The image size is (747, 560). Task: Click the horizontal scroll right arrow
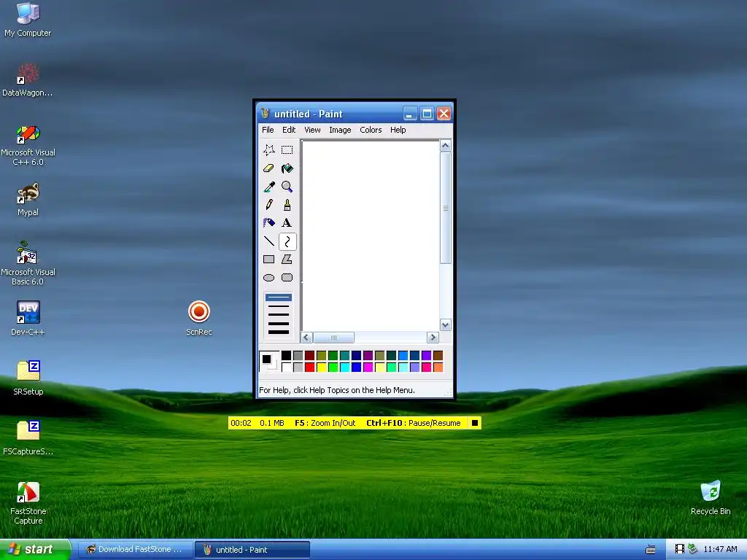pyautogui.click(x=433, y=338)
